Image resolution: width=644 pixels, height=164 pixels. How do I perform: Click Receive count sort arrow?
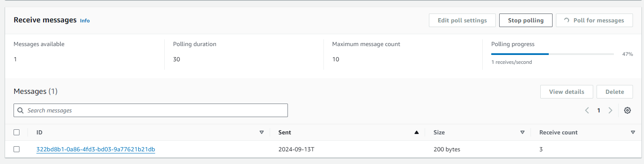coord(633,132)
